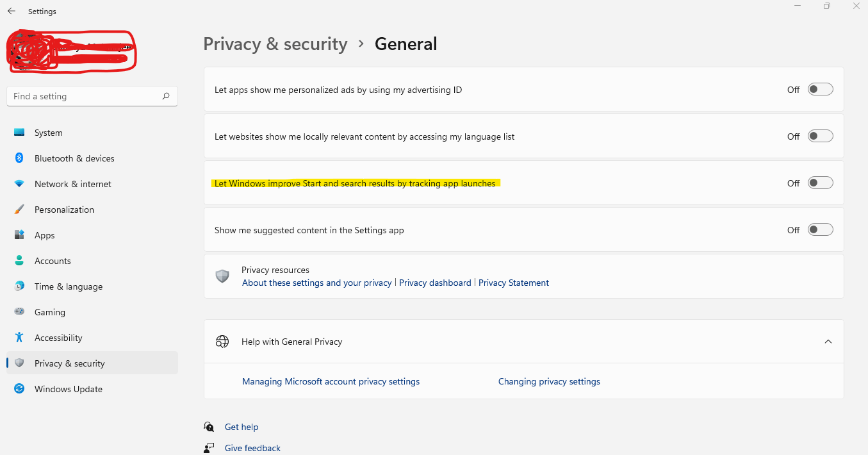The height and width of the screenshot is (455, 868).
Task: Open Time & language settings category
Action: (x=69, y=286)
